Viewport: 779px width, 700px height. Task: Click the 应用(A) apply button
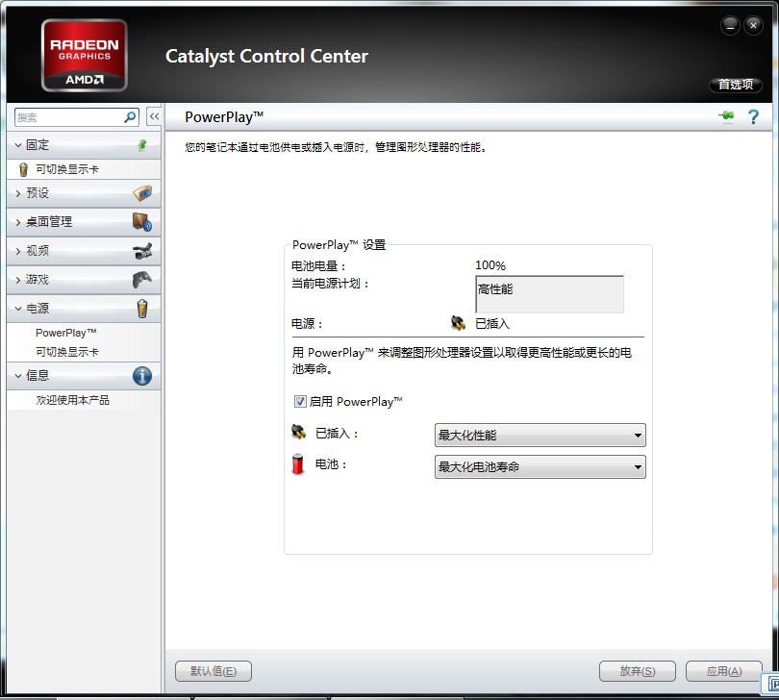click(724, 671)
